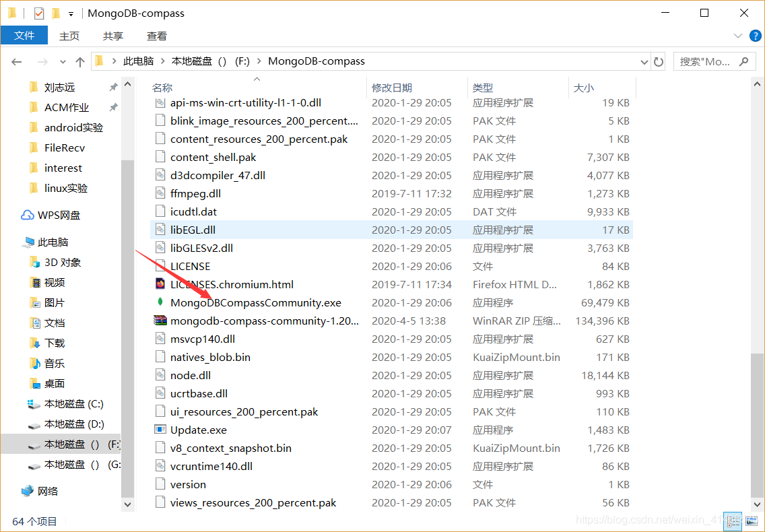Click the 3D 对象 folder icon
Screen dimensions: 765x532
[x=34, y=262]
